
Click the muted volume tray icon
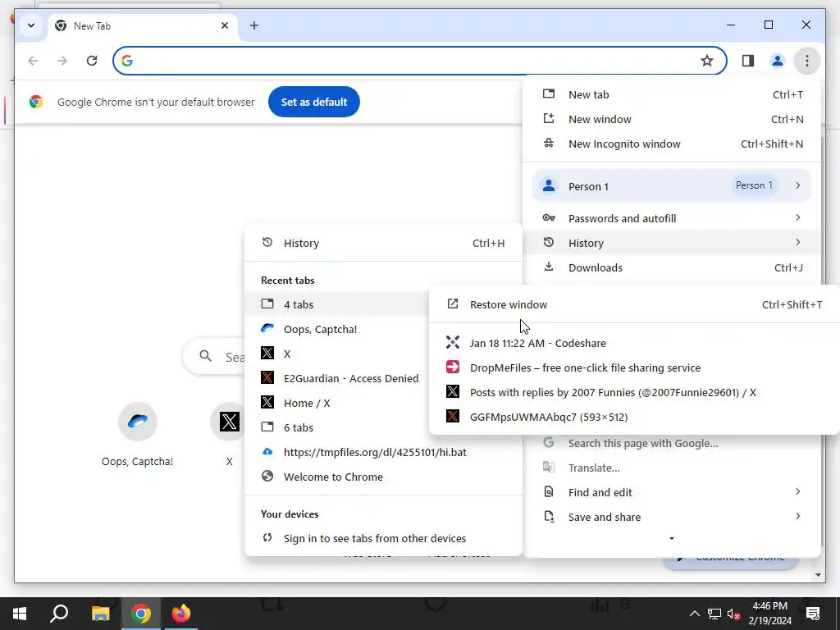pyautogui.click(x=734, y=614)
